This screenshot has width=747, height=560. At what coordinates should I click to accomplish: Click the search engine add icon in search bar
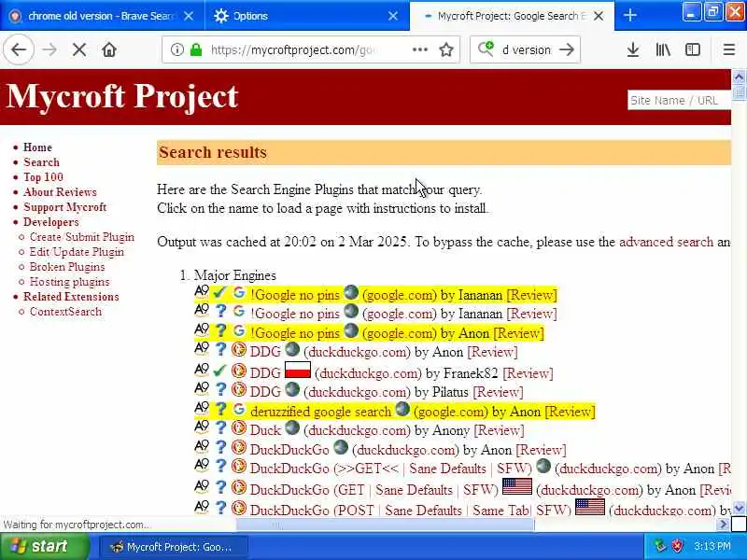(486, 49)
